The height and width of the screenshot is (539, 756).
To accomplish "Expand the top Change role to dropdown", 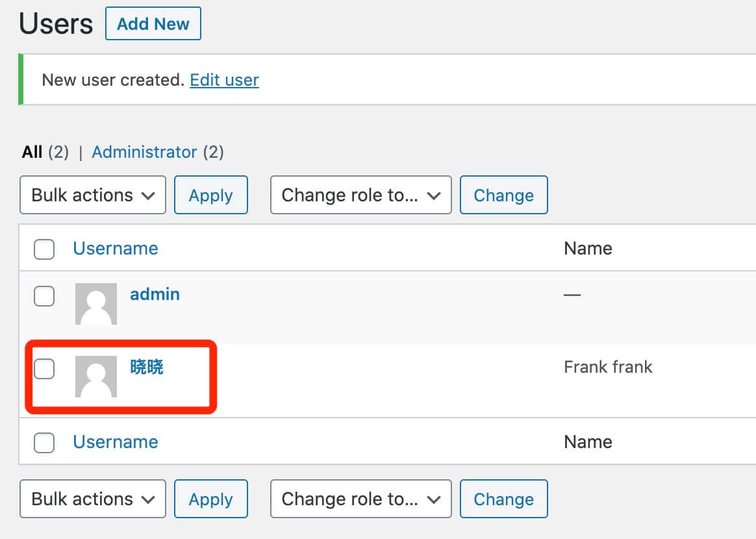I will tap(360, 195).
